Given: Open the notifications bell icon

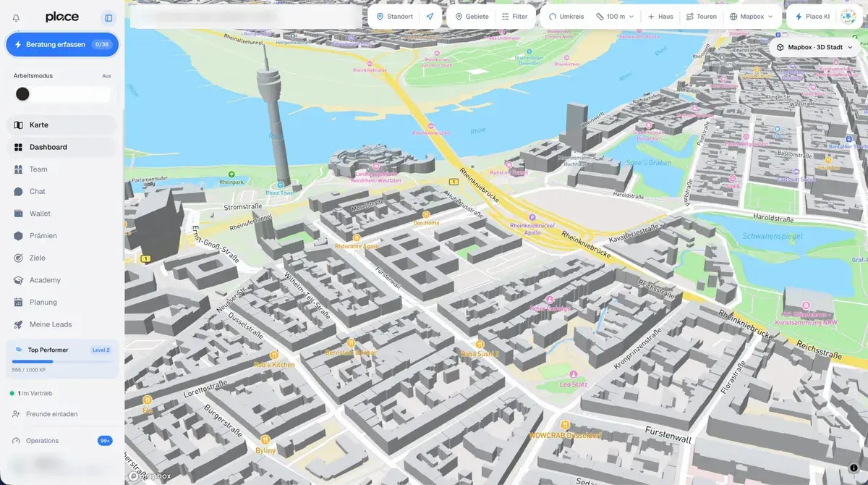Looking at the screenshot, I should tap(17, 17).
